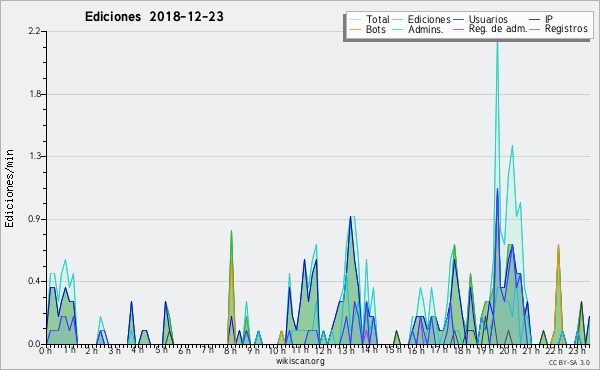
Task: Click the '15 h' x-axis label
Action: click(393, 350)
